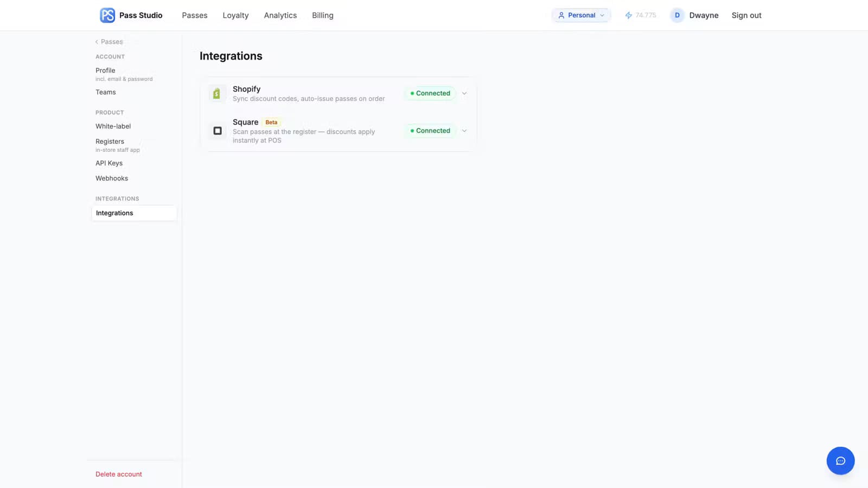The height and width of the screenshot is (488, 868).
Task: Click Shopify Connected status badge
Action: click(430, 93)
